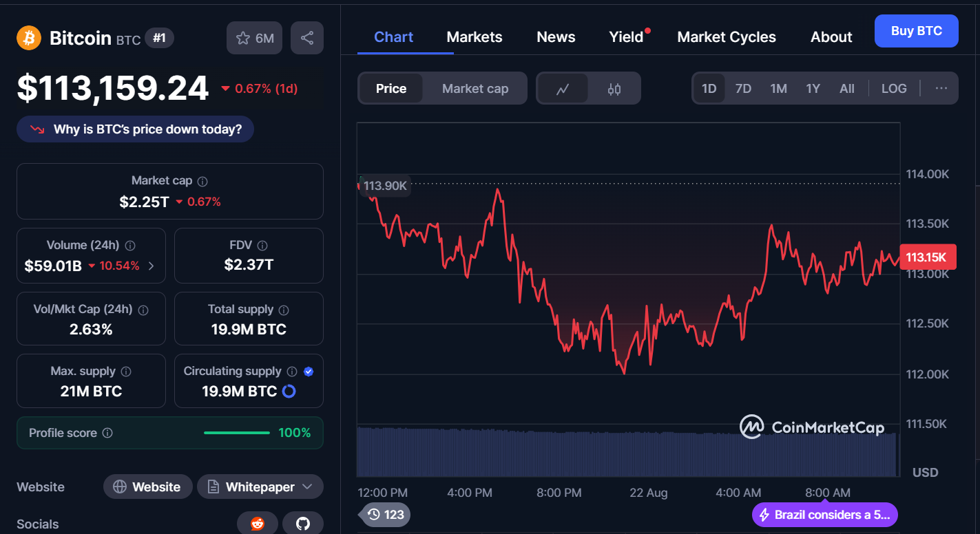
Task: Click Circulating supply info icon
Action: pos(292,372)
